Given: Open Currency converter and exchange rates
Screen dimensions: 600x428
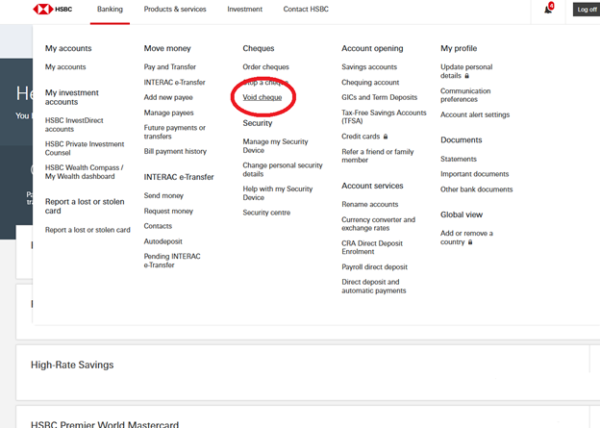Looking at the screenshot, I should [377, 223].
